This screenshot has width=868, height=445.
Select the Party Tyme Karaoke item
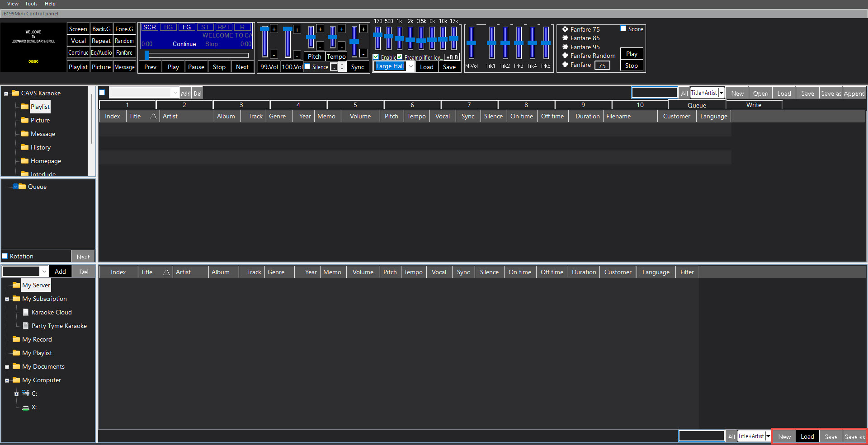pos(59,326)
